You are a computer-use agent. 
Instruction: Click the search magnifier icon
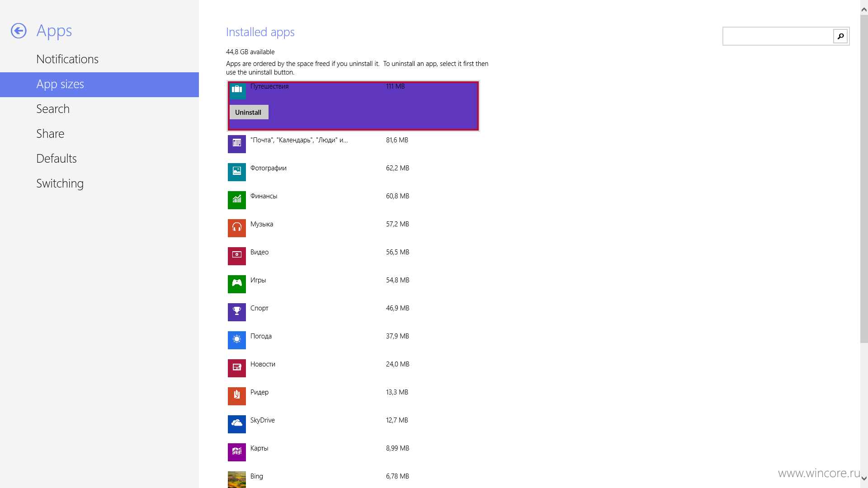(x=840, y=36)
